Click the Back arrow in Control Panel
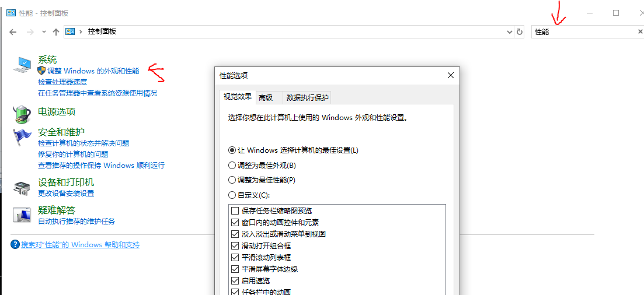This screenshot has height=295, width=644. pyautogui.click(x=13, y=32)
